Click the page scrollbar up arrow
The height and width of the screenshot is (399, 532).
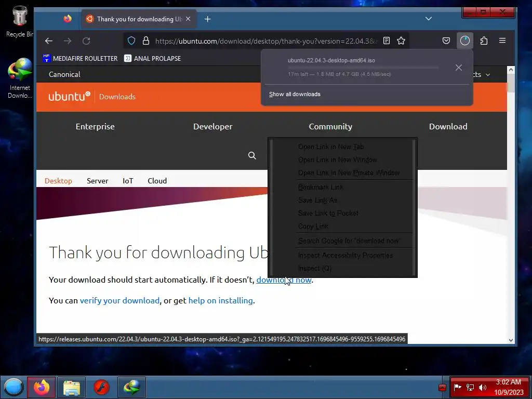(x=511, y=70)
